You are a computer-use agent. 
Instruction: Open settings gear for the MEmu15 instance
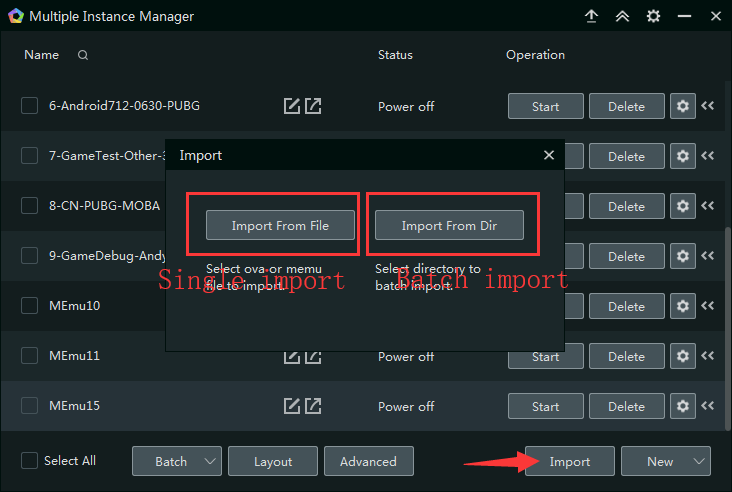coord(683,406)
